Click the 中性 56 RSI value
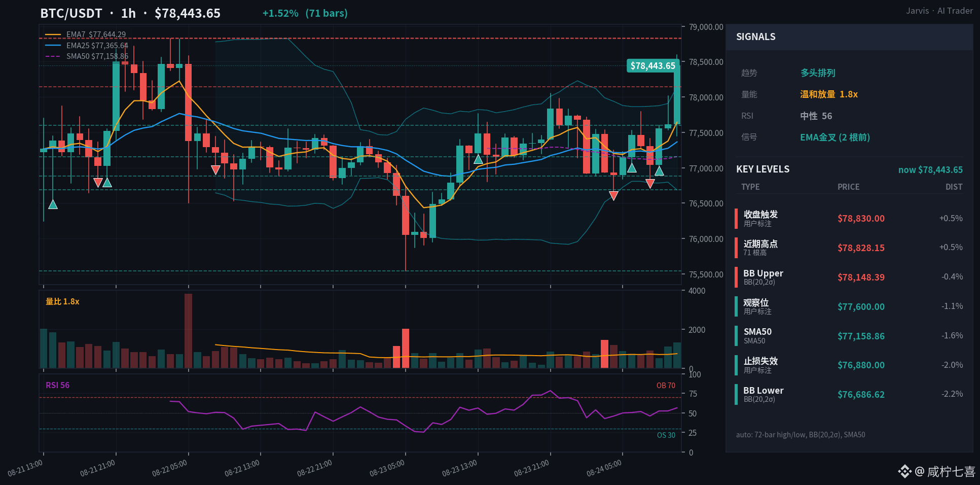The width and height of the screenshot is (980, 485). (x=816, y=116)
